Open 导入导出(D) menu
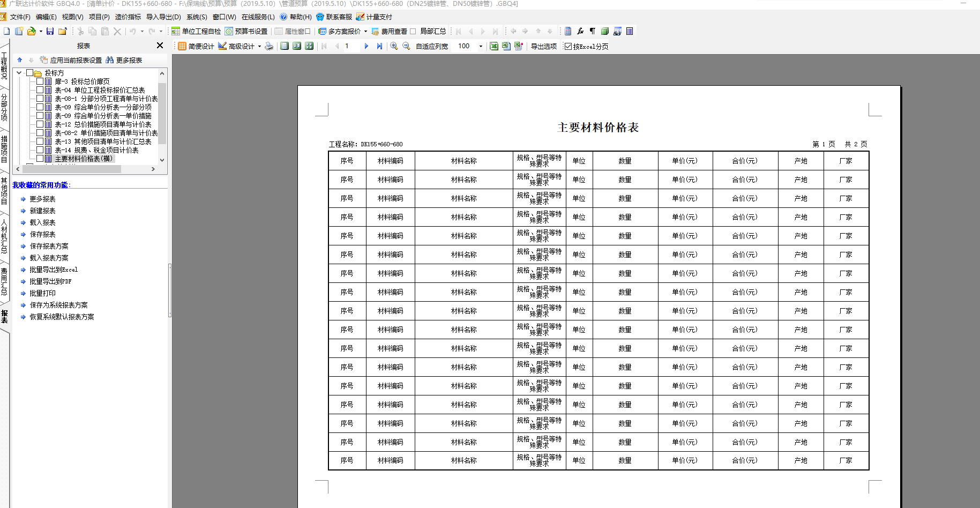980x508 pixels. click(x=163, y=17)
